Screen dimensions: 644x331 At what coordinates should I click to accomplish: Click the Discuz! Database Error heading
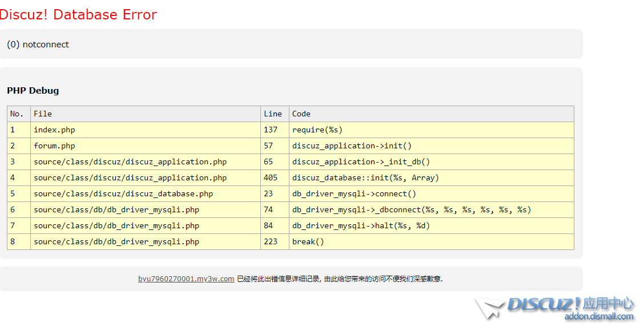(78, 15)
